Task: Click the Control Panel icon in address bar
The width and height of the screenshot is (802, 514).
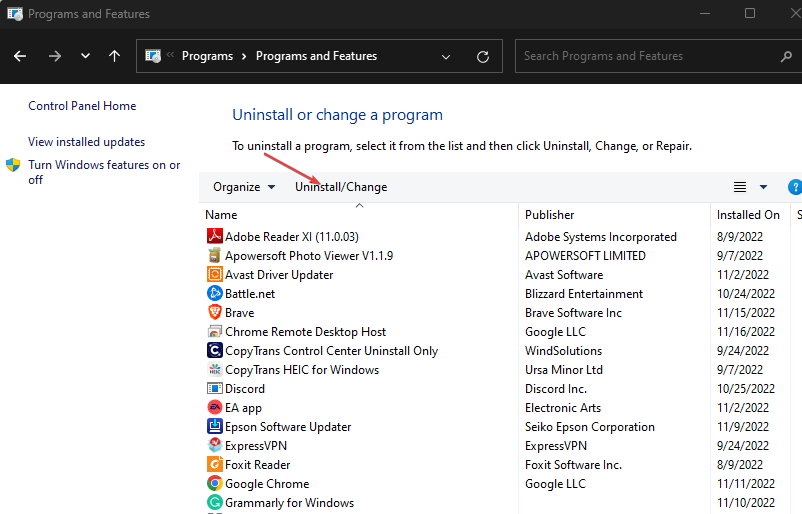Action: [x=153, y=56]
